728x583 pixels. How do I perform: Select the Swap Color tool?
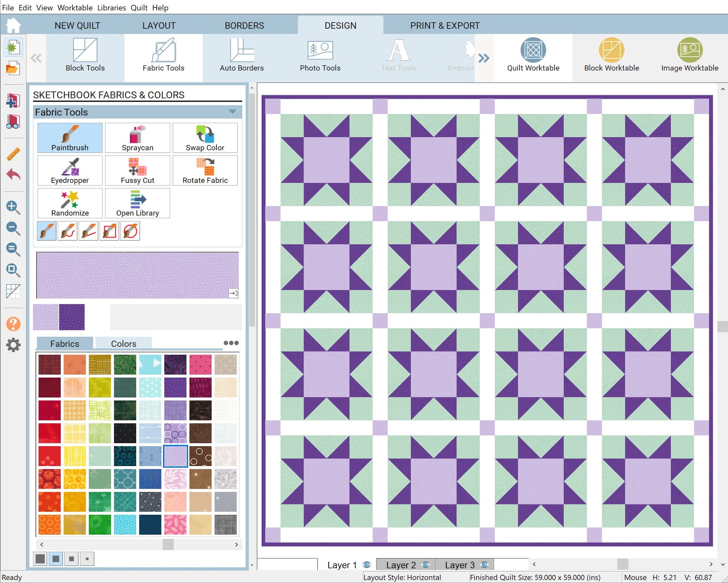click(205, 138)
